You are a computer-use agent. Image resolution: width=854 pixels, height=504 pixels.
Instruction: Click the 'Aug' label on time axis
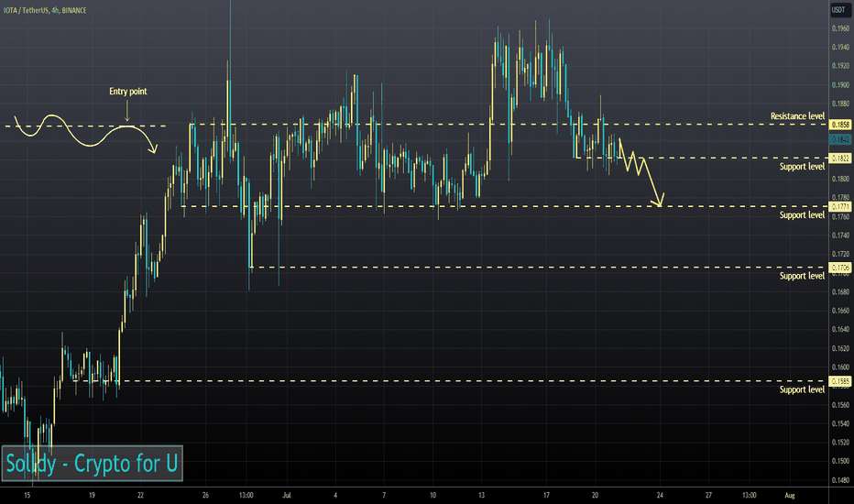(x=790, y=495)
